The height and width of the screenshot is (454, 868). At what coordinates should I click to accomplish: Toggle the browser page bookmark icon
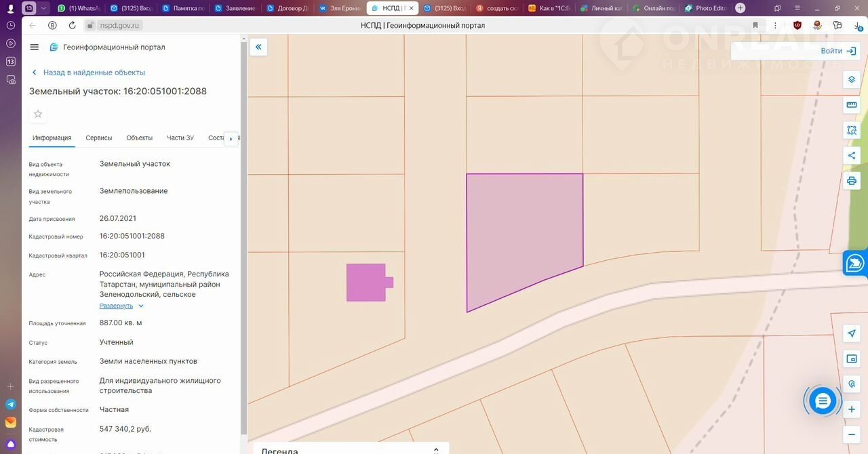tap(755, 25)
